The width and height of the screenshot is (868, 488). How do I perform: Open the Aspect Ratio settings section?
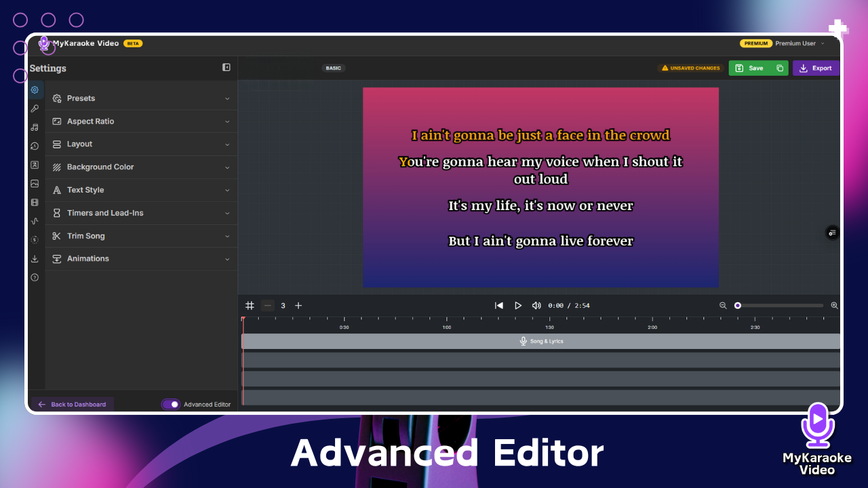[x=141, y=121]
